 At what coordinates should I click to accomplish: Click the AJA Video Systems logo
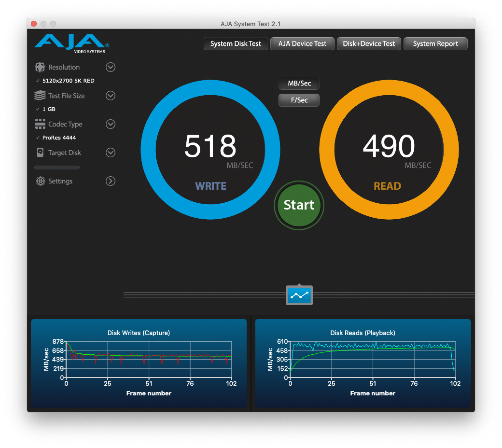[x=72, y=44]
